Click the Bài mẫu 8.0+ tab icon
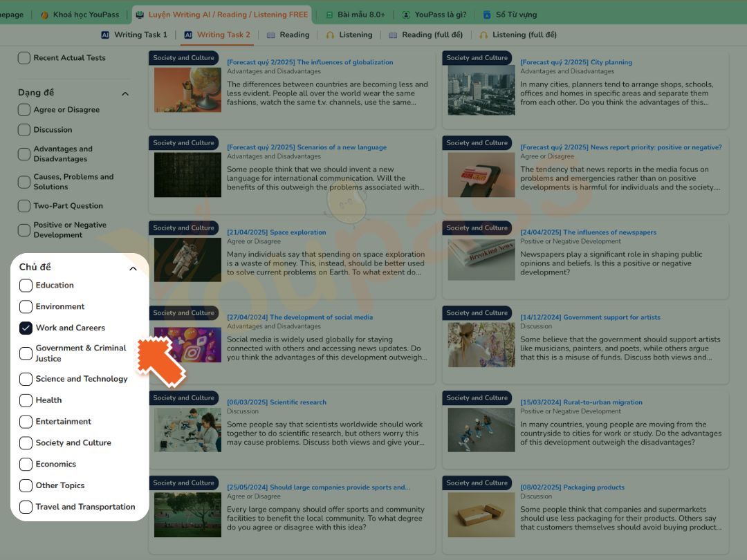The image size is (747, 560). click(x=329, y=15)
